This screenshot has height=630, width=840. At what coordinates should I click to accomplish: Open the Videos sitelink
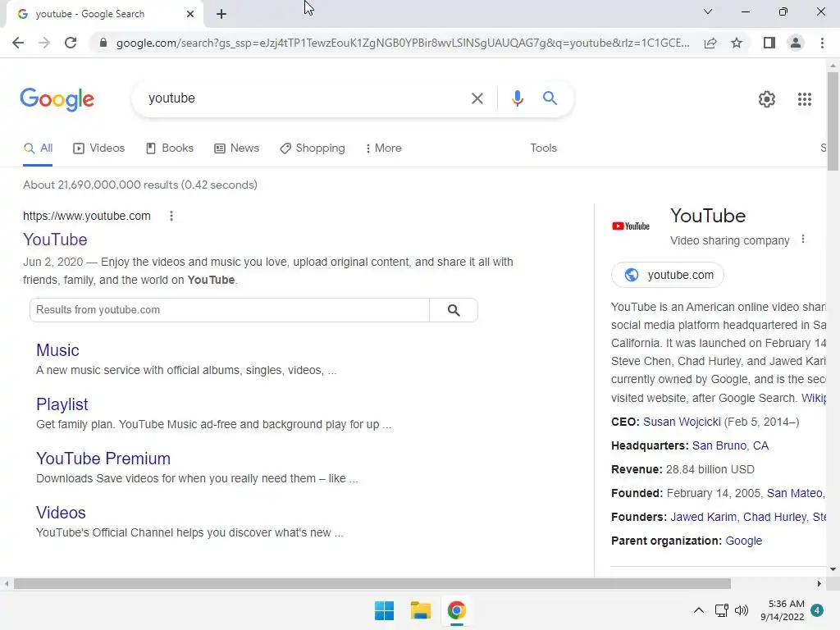point(61,513)
